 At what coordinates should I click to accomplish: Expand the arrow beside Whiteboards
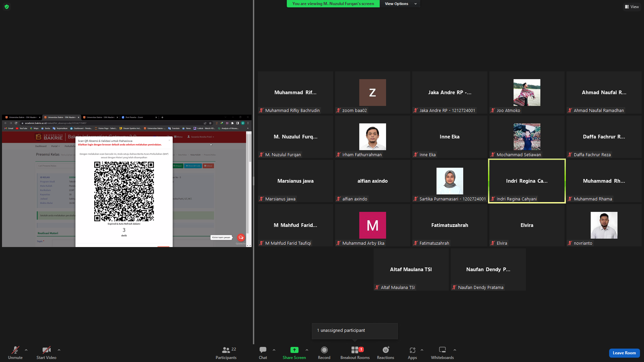click(x=455, y=350)
